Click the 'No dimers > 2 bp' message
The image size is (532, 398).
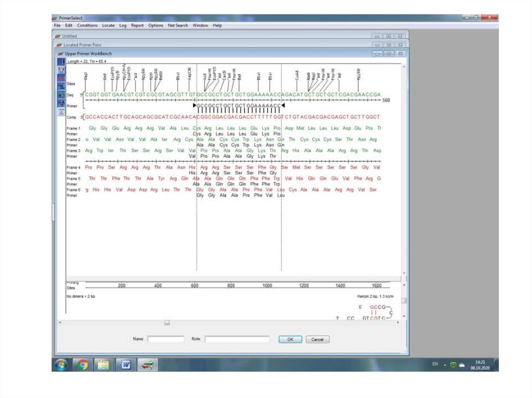[81, 296]
